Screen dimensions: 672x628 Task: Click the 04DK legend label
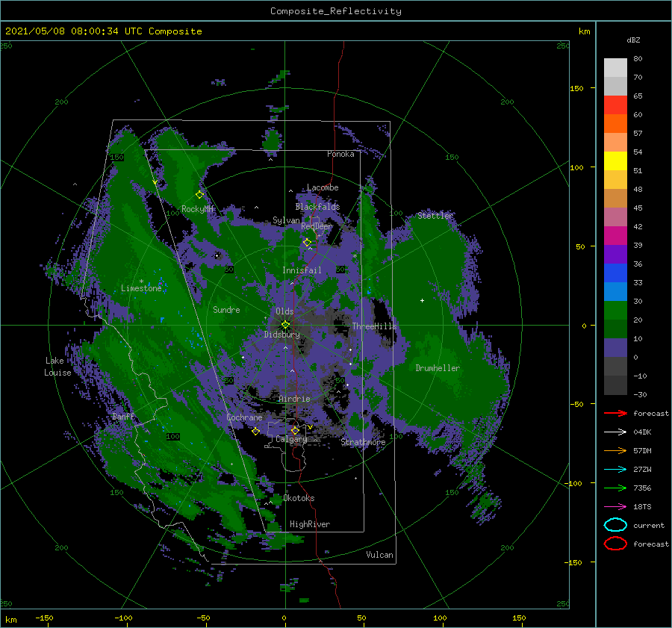point(642,432)
